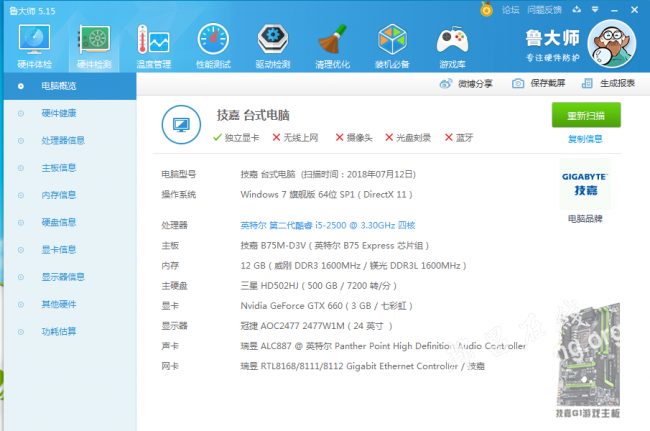
Task: Click the 光盘刻录 status item
Action: pos(408,138)
